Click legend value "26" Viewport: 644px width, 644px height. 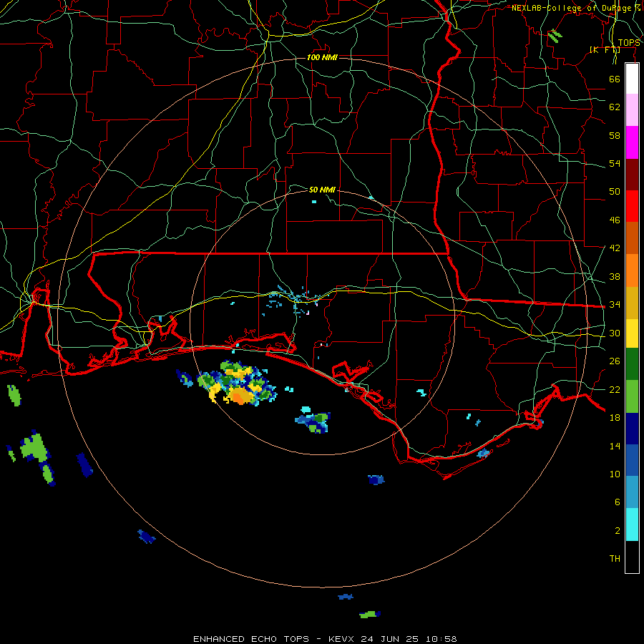tap(615, 361)
